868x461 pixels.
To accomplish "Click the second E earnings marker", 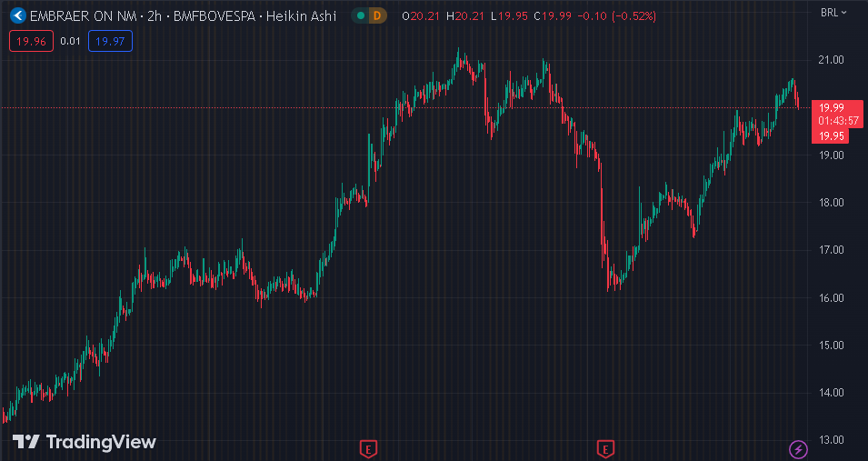I will tap(605, 449).
